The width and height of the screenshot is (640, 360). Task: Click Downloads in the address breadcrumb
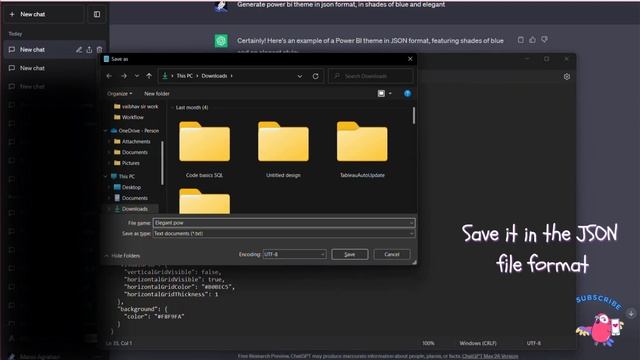pos(214,76)
